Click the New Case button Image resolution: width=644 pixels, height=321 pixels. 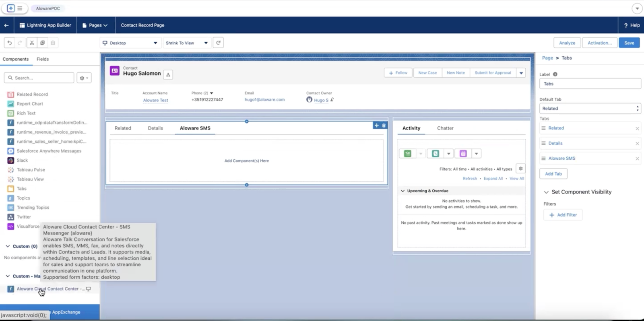427,73
